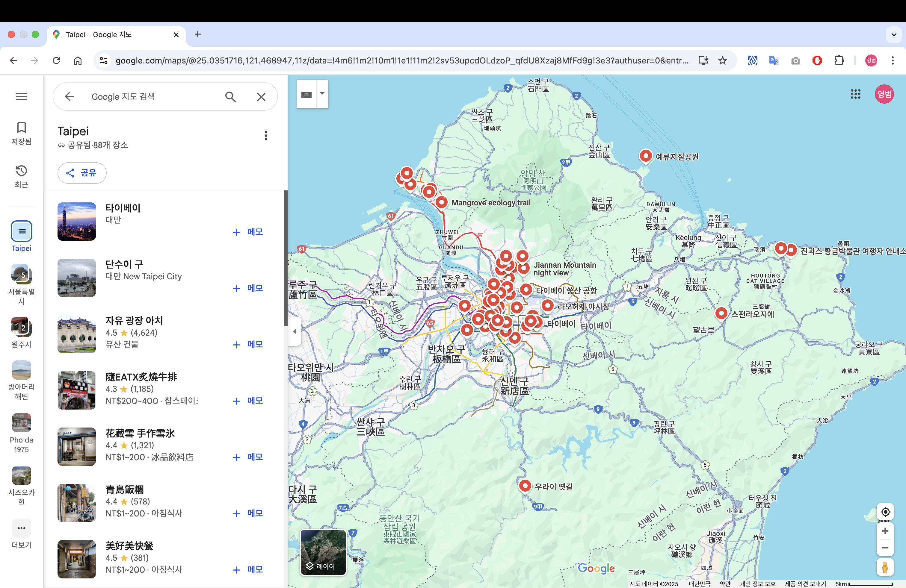
Task: Expand the input tools dropdown arrow
Action: pos(322,94)
